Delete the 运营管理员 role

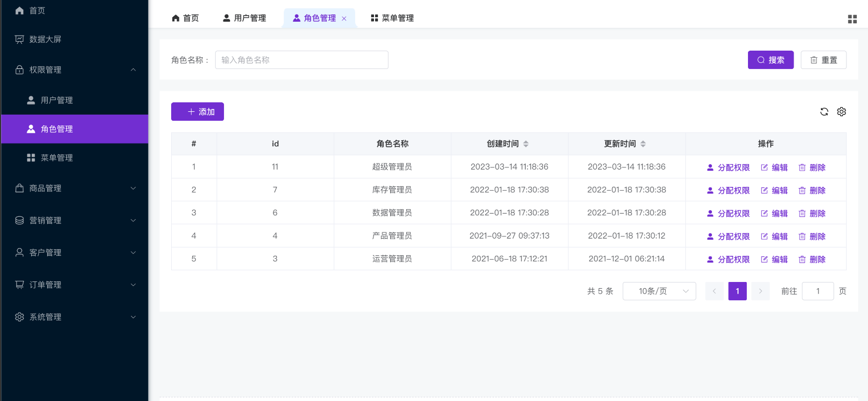point(812,259)
